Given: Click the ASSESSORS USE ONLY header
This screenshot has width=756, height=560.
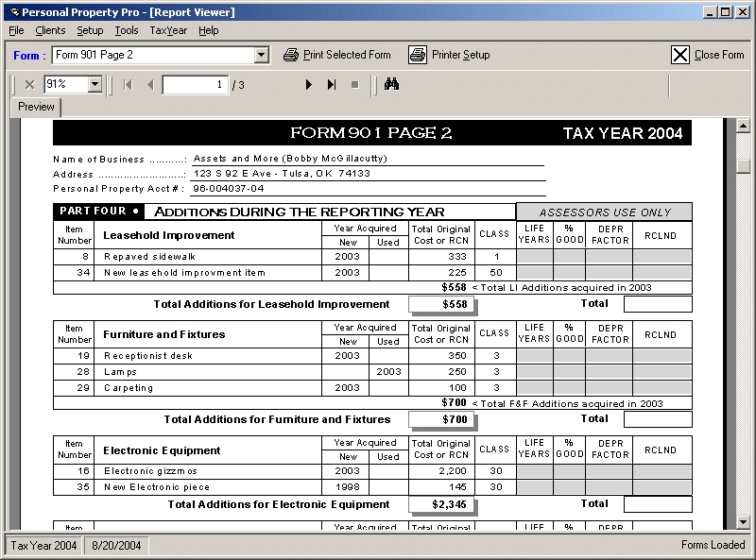Looking at the screenshot, I should [605, 212].
